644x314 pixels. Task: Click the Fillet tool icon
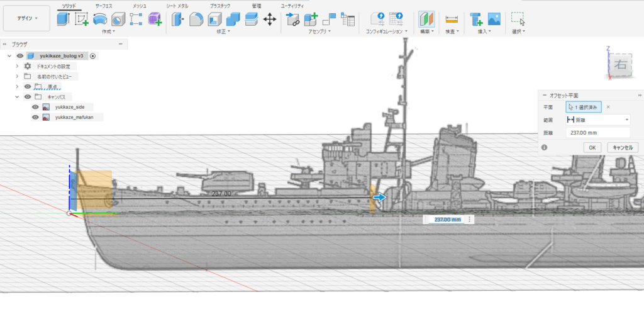pos(196,19)
